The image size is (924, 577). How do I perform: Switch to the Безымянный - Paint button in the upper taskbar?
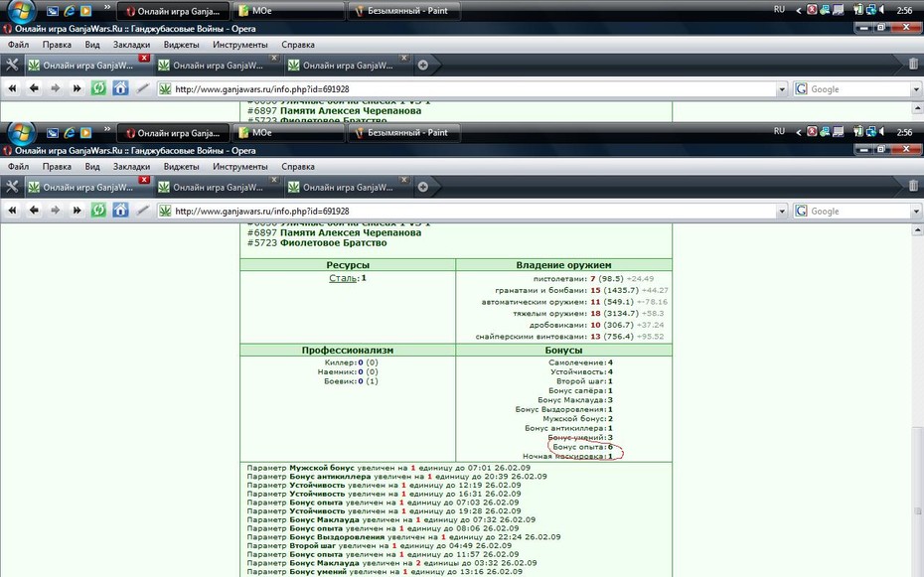coord(404,11)
